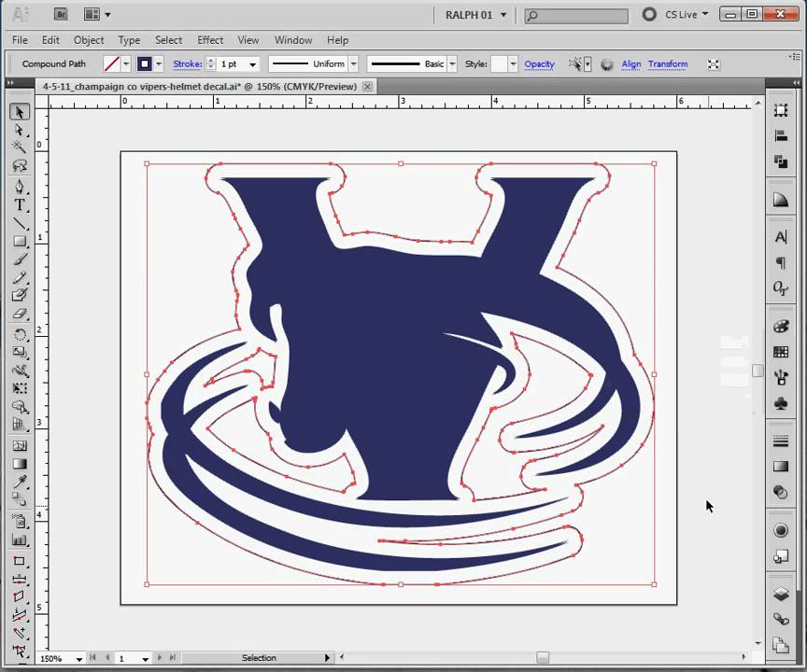Image resolution: width=807 pixels, height=672 pixels.
Task: Click the Opacity link
Action: [539, 64]
